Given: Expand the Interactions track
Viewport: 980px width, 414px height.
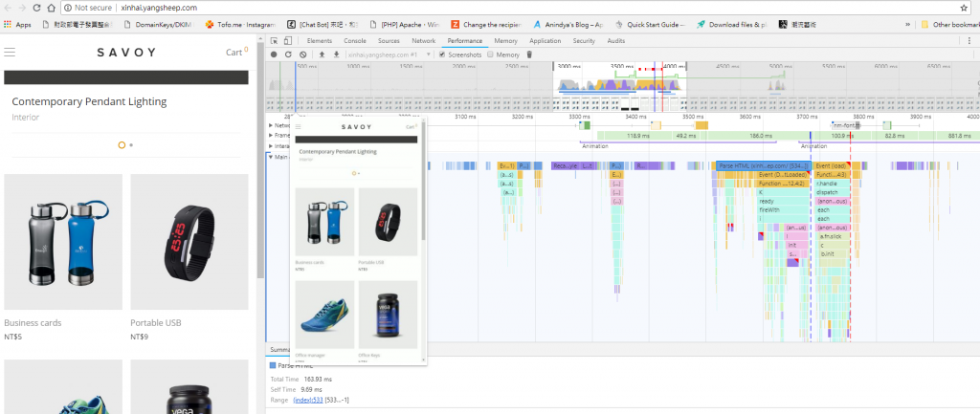Looking at the screenshot, I should pyautogui.click(x=271, y=145).
